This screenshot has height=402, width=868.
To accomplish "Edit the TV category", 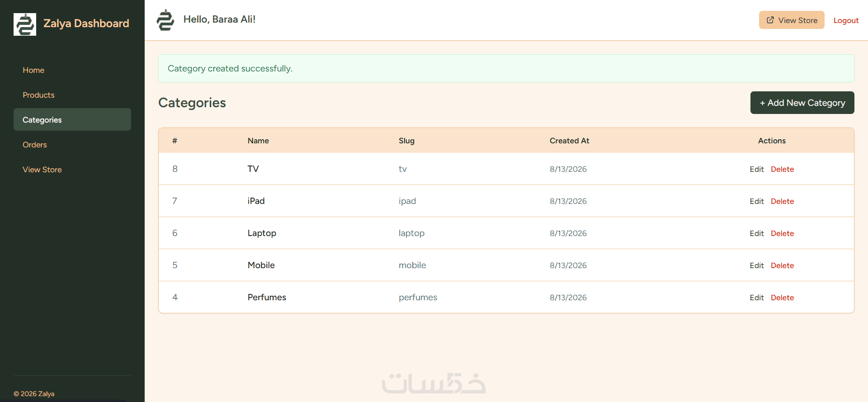I will pos(756,169).
